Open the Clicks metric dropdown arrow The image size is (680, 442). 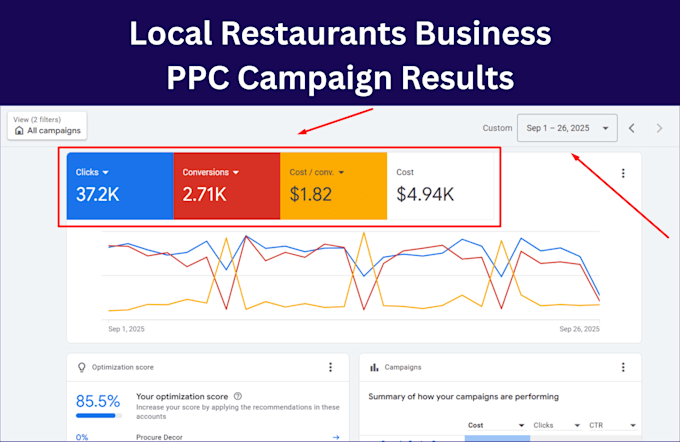click(x=105, y=173)
